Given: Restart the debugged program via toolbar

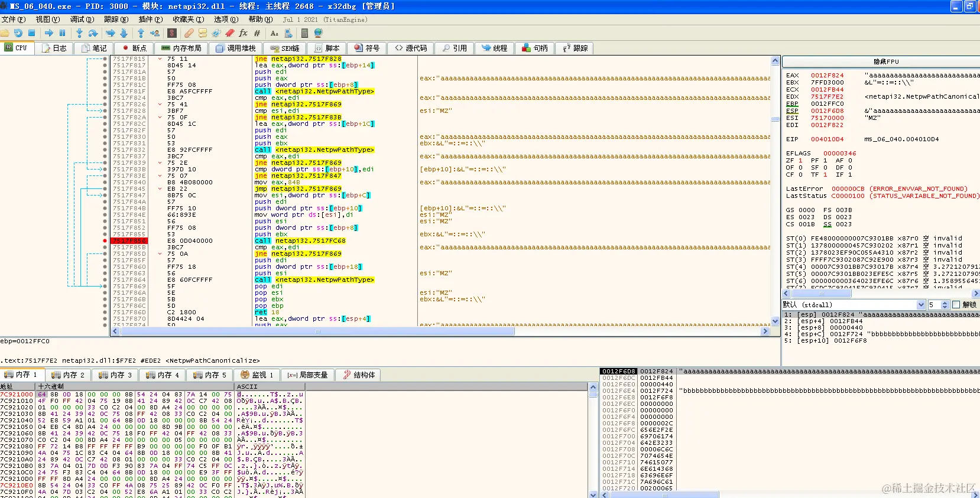Looking at the screenshot, I should pos(18,33).
